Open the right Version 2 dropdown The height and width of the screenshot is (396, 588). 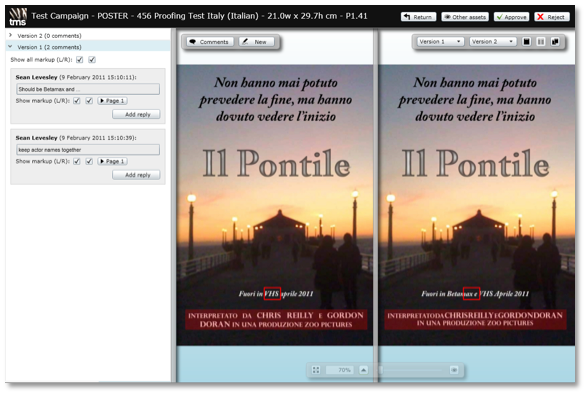492,41
